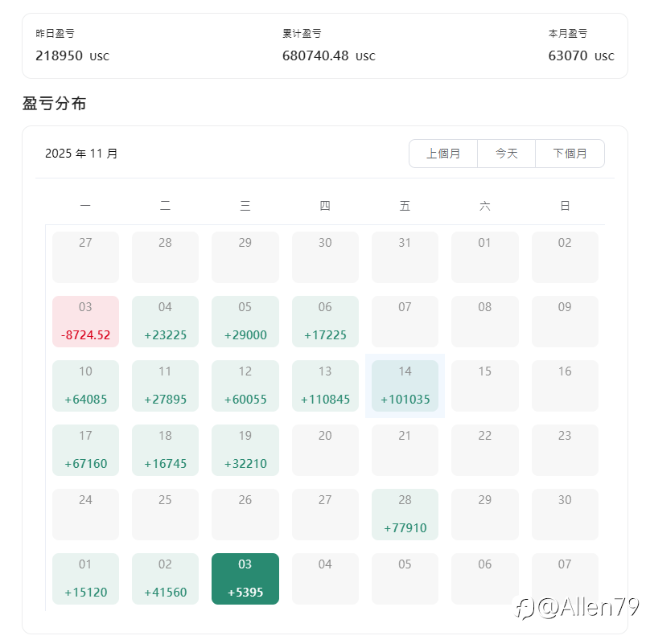Screen dimensions: 646x644
Task: Select the empty day 20 cell
Action: coord(325,450)
